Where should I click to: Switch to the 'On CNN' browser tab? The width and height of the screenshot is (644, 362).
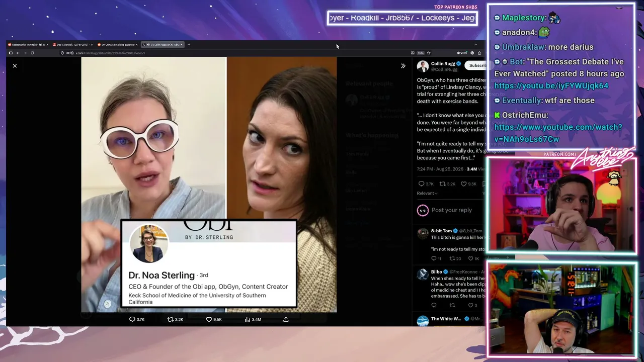pos(118,45)
